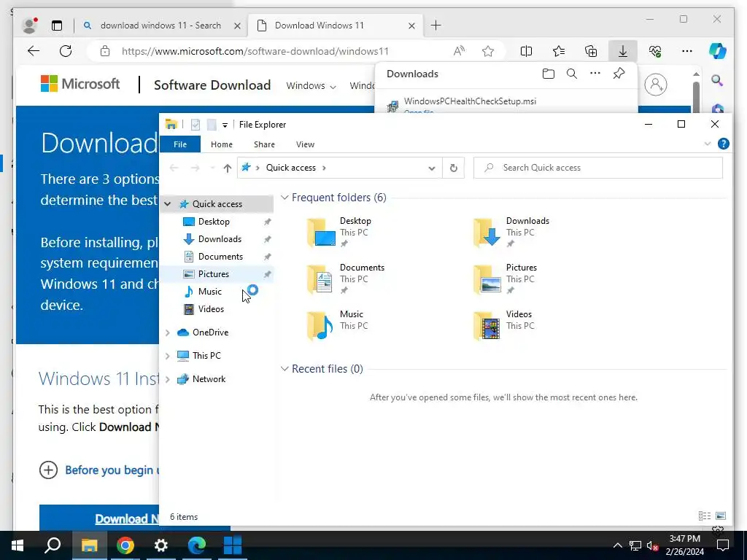
Task: Click Edge Favorites star in address bar
Action: coord(488,51)
